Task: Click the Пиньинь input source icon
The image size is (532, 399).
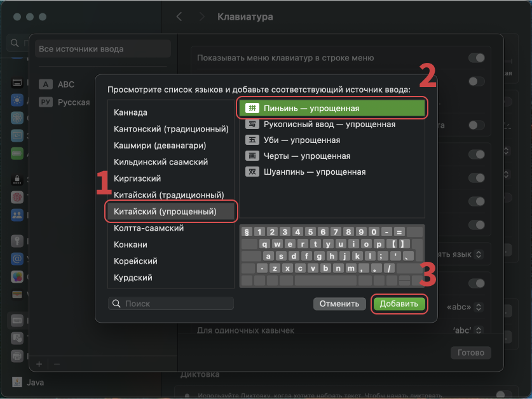Action: click(x=252, y=108)
